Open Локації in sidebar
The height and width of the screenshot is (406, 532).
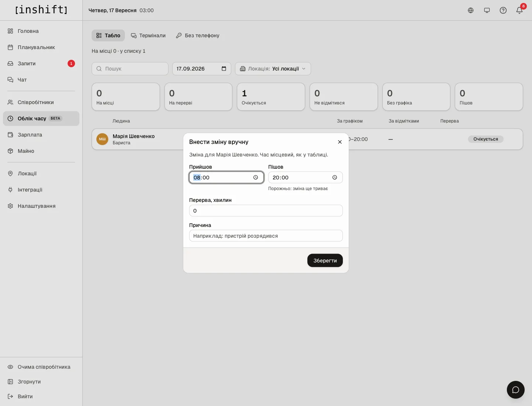[41, 173]
